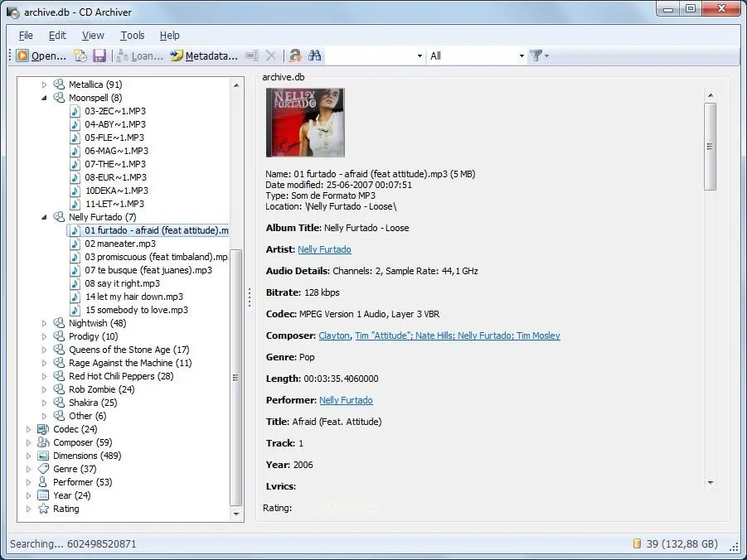The image size is (747, 560).
Task: Open the funnel filter dropdown arrow
Action: (x=545, y=56)
